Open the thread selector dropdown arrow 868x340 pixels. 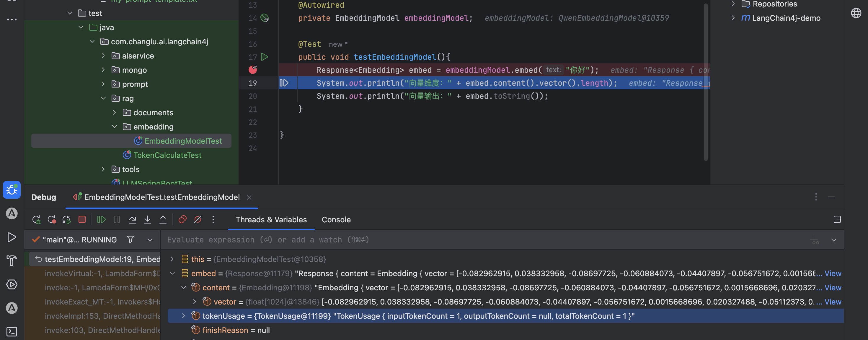click(x=150, y=240)
